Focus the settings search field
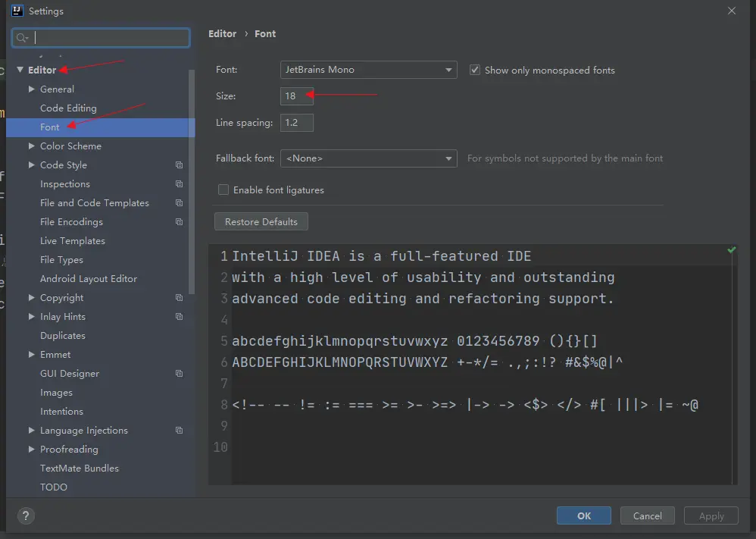 101,38
